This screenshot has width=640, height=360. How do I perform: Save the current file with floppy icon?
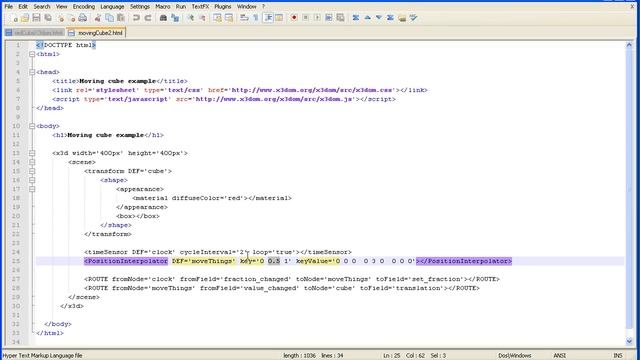pos(37,18)
